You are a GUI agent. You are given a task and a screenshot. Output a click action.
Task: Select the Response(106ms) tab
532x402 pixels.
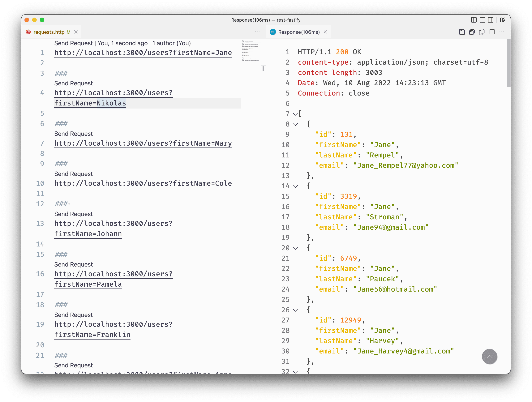pyautogui.click(x=298, y=32)
